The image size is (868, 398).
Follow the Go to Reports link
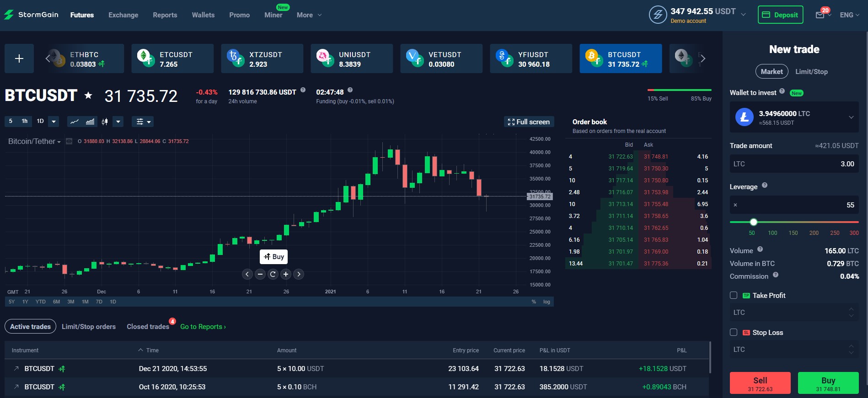203,327
